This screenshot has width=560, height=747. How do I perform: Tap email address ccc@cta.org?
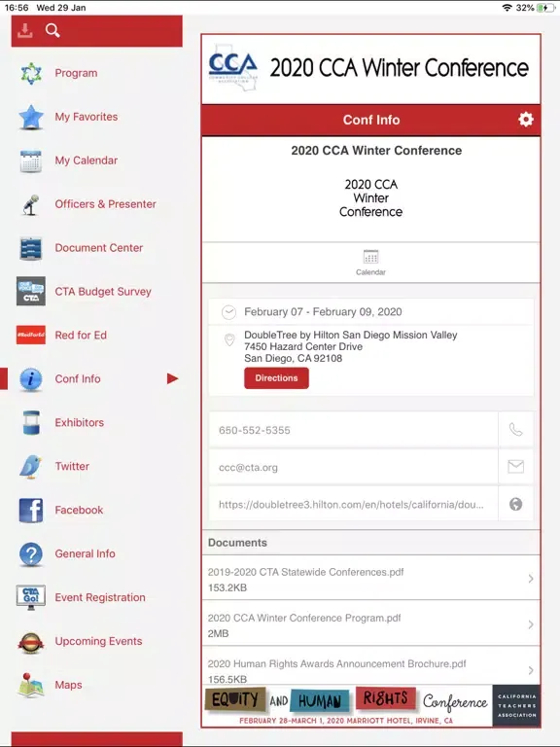(x=248, y=467)
